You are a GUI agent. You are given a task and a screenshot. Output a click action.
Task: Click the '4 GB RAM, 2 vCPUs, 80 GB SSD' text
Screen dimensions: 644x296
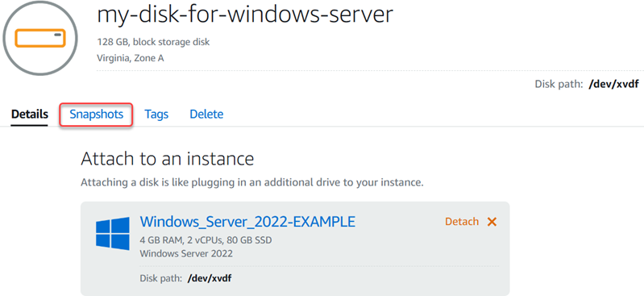(206, 240)
